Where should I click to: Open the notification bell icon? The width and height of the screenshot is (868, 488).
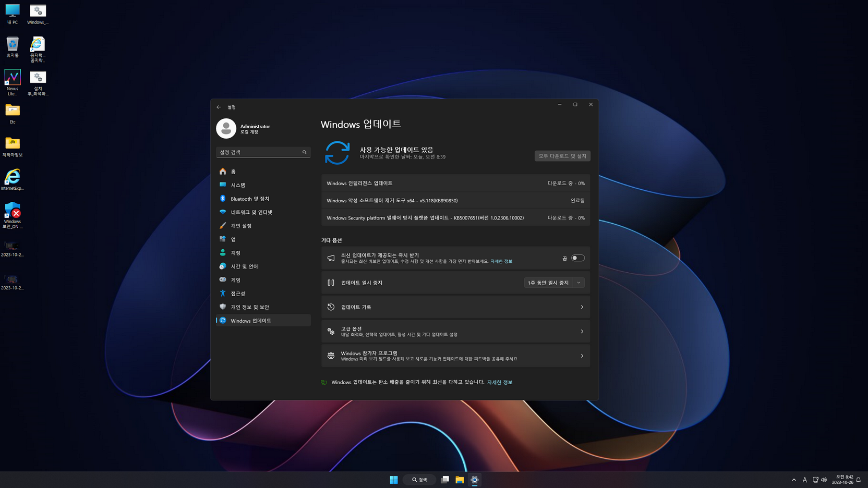click(x=859, y=480)
